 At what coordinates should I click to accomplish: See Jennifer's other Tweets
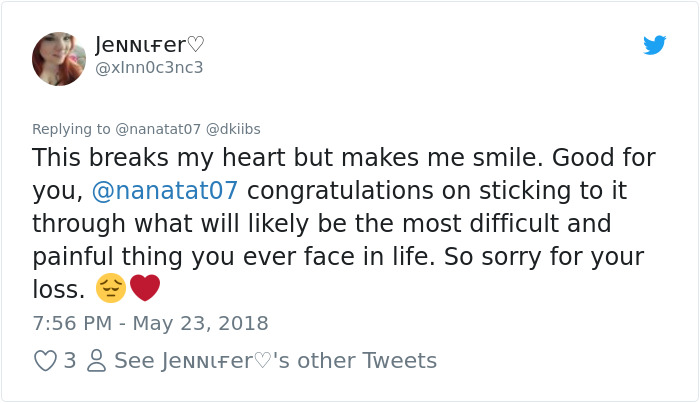click(x=275, y=360)
